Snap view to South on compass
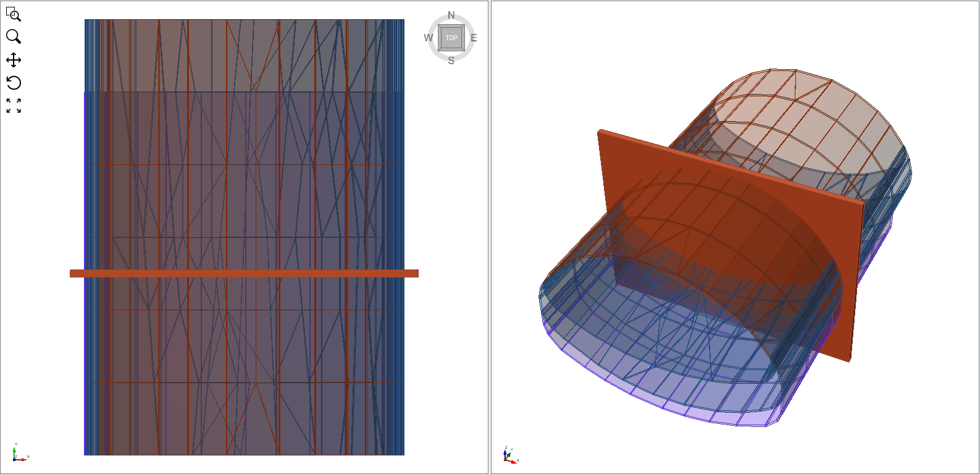 [x=451, y=61]
